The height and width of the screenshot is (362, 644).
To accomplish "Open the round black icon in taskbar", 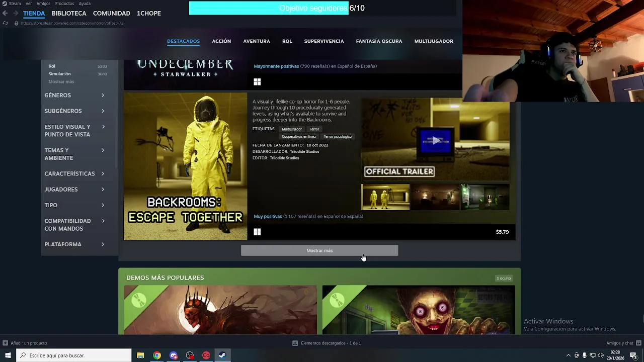I will click(x=190, y=355).
